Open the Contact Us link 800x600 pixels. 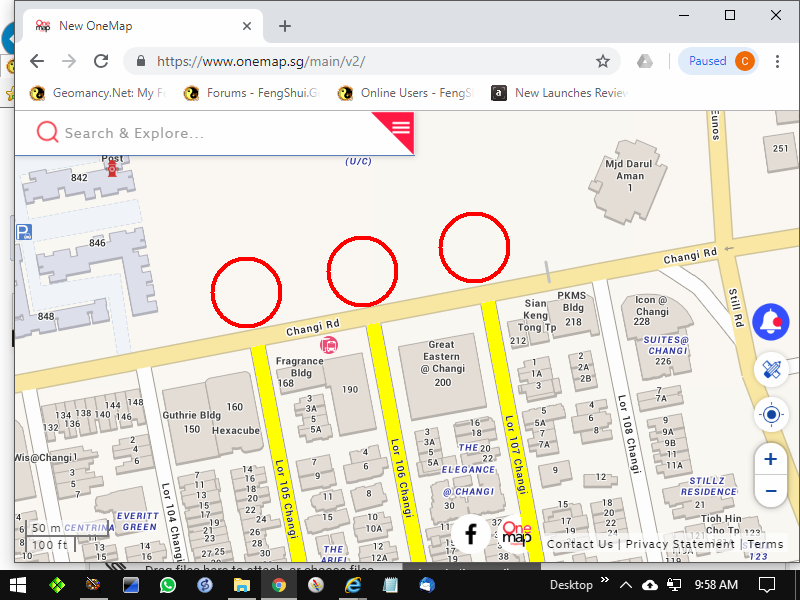click(580, 544)
